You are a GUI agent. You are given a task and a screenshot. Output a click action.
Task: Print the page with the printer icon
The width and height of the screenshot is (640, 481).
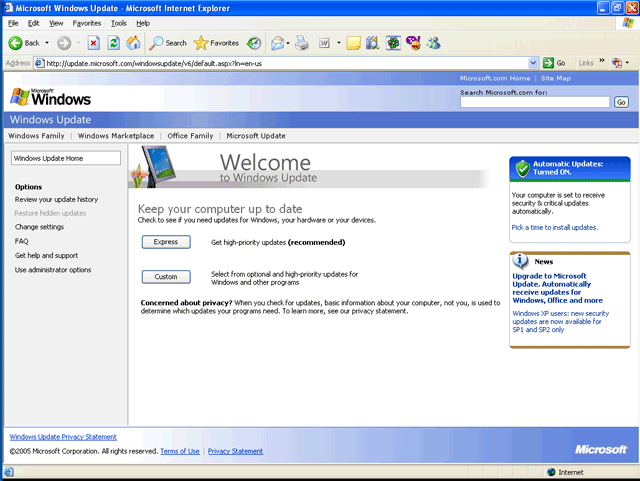point(302,43)
